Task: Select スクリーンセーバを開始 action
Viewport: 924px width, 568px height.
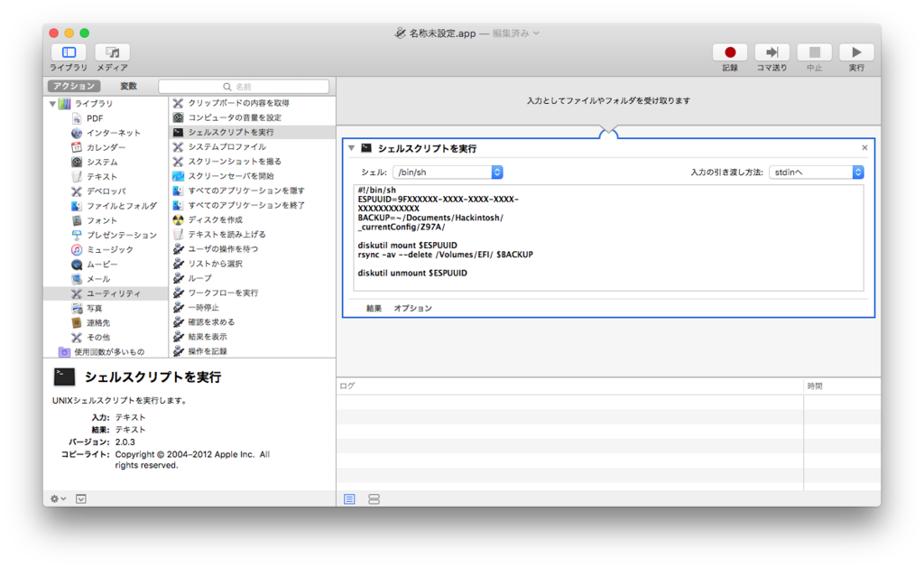Action: point(253,176)
